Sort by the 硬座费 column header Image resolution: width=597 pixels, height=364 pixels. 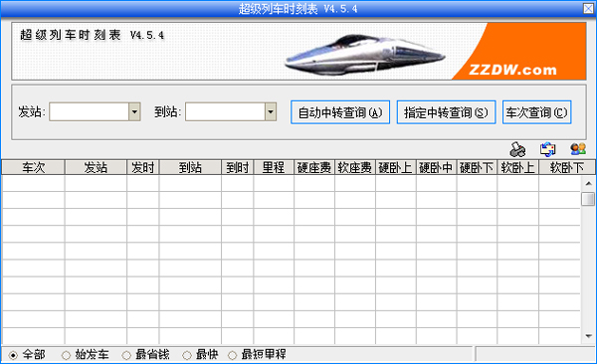pos(314,167)
